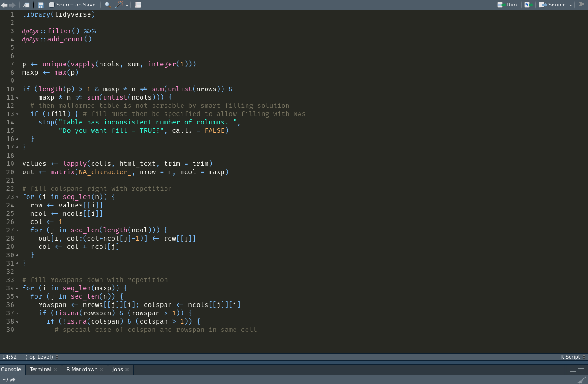Click comment '# special case of colspan'
This screenshot has width=588, height=384.
tap(156, 330)
